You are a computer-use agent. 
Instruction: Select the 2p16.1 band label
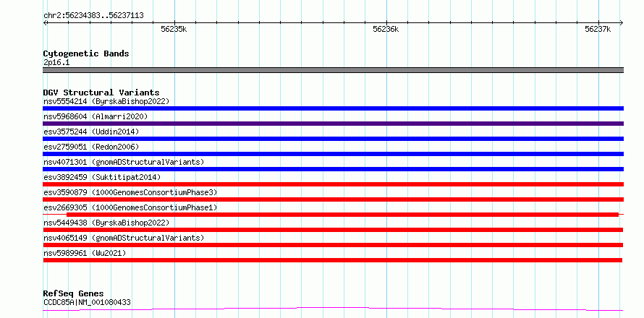coord(56,62)
